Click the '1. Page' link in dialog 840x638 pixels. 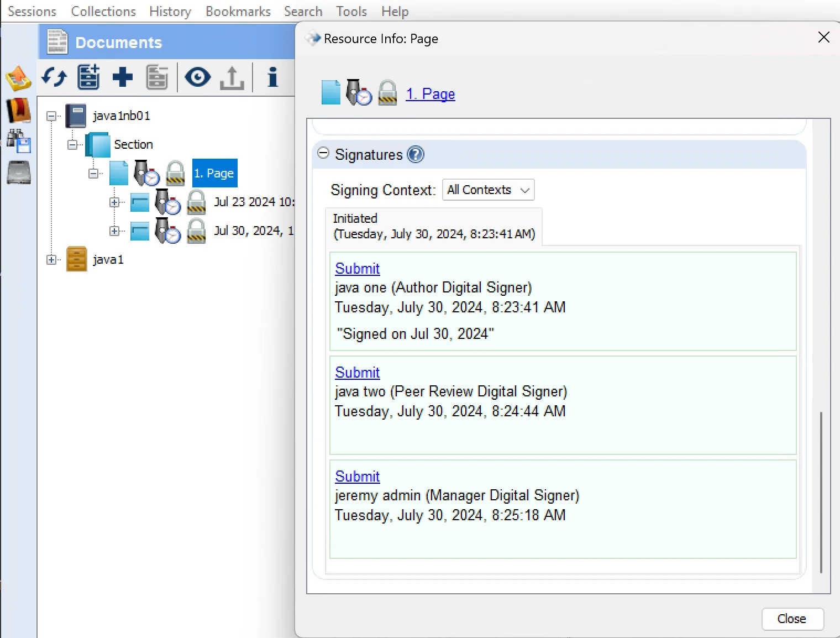(430, 94)
